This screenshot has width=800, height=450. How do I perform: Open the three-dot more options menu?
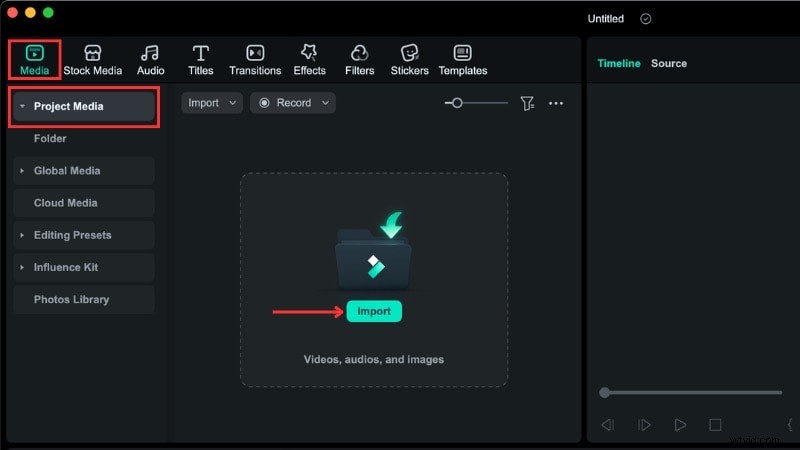pyautogui.click(x=556, y=104)
